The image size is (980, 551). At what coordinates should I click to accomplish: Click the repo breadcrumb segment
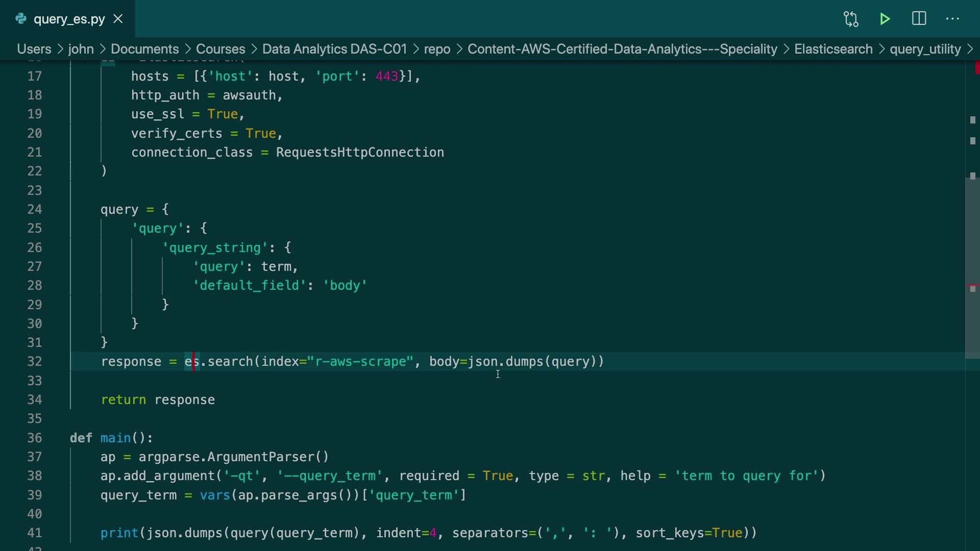[437, 49]
